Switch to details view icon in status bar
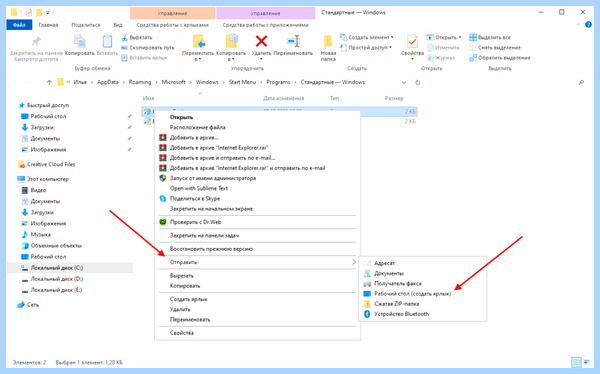The height and width of the screenshot is (374, 600). click(576, 362)
